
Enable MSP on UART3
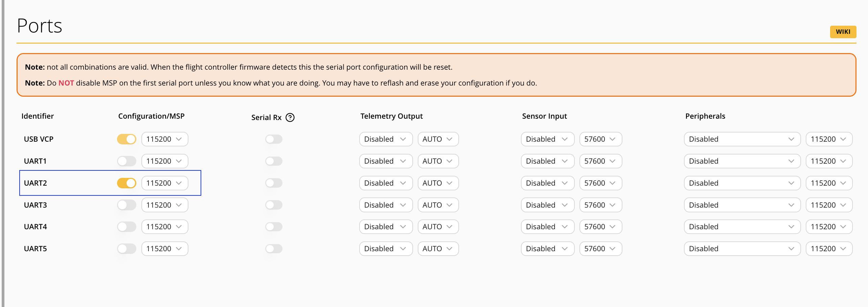coord(127,205)
